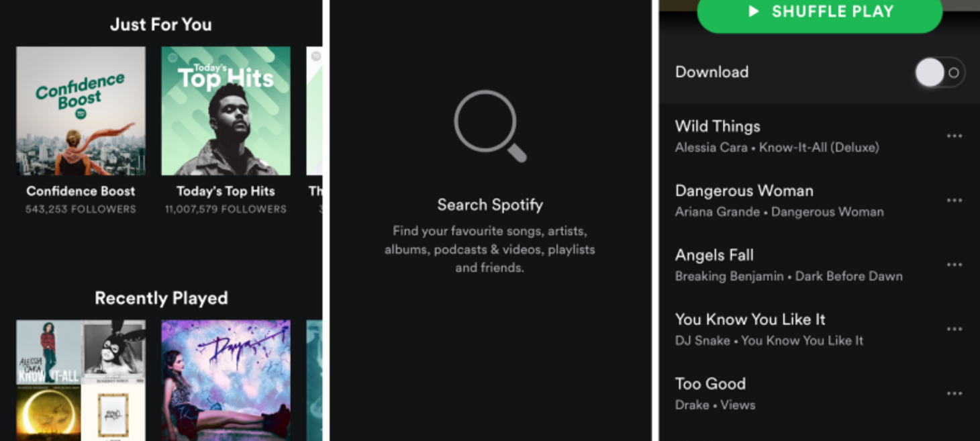The width and height of the screenshot is (980, 441).
Task: Play the song Wild Things
Action: pyautogui.click(x=718, y=126)
